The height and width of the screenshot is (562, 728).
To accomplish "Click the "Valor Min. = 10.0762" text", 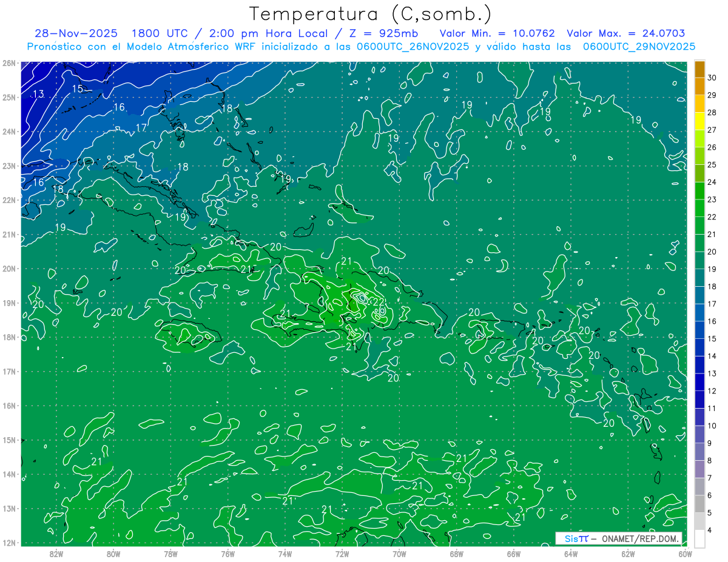I will click(497, 33).
